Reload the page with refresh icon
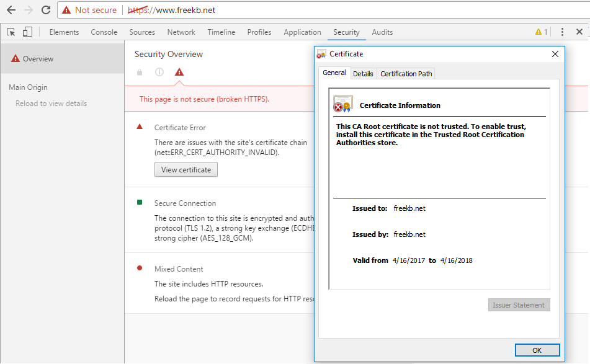 pyautogui.click(x=46, y=10)
